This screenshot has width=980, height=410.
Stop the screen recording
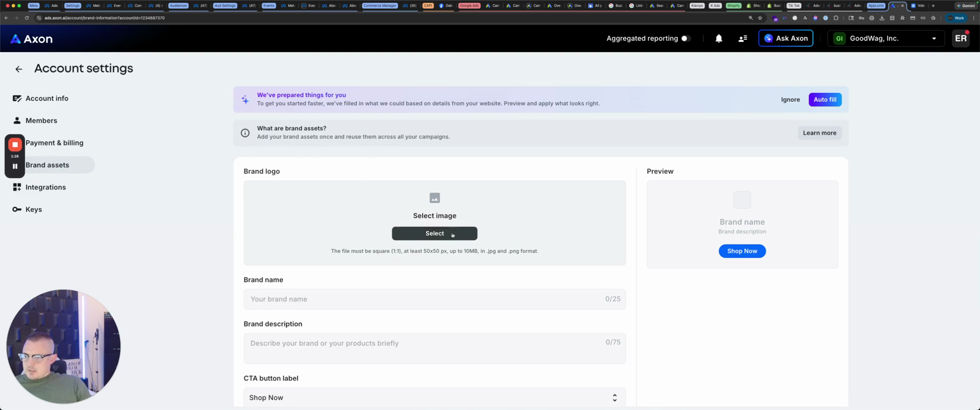15,145
